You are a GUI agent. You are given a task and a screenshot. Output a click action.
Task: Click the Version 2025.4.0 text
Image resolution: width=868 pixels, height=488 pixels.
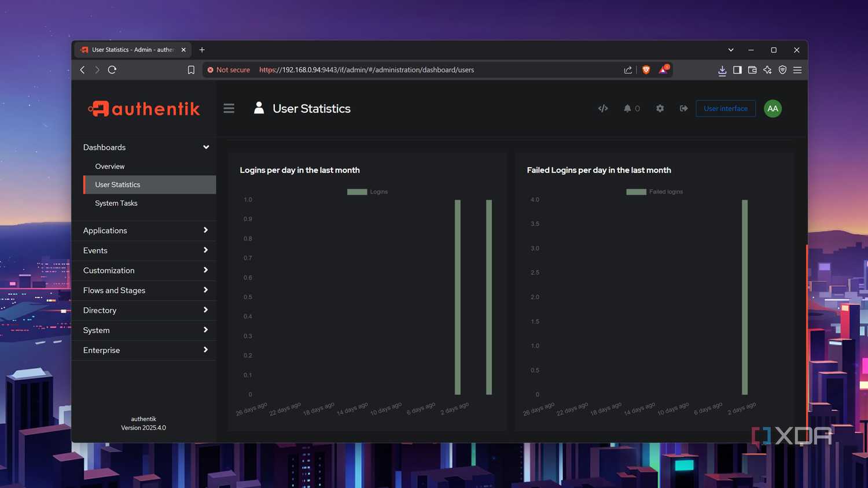point(144,428)
